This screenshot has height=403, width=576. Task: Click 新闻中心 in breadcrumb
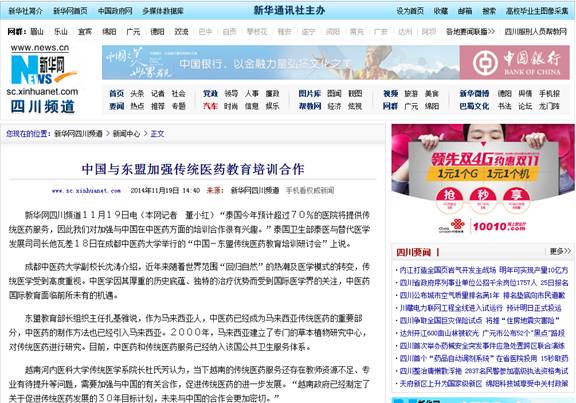click(126, 134)
